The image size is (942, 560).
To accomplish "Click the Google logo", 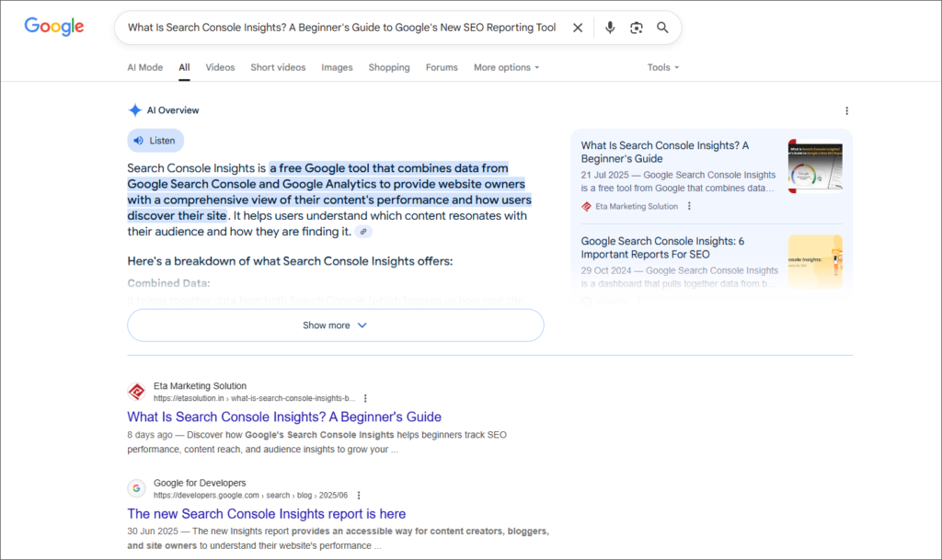I will (54, 27).
